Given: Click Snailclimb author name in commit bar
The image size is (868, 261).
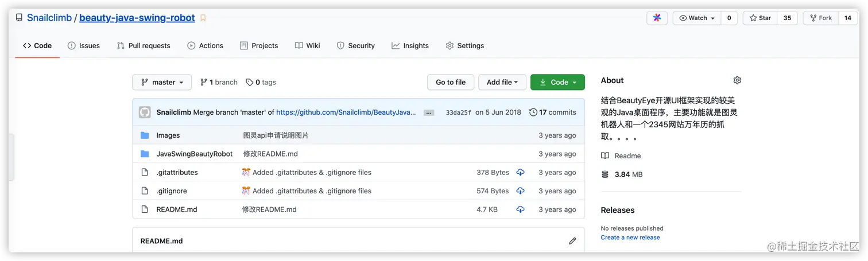Looking at the screenshot, I should pos(173,112).
